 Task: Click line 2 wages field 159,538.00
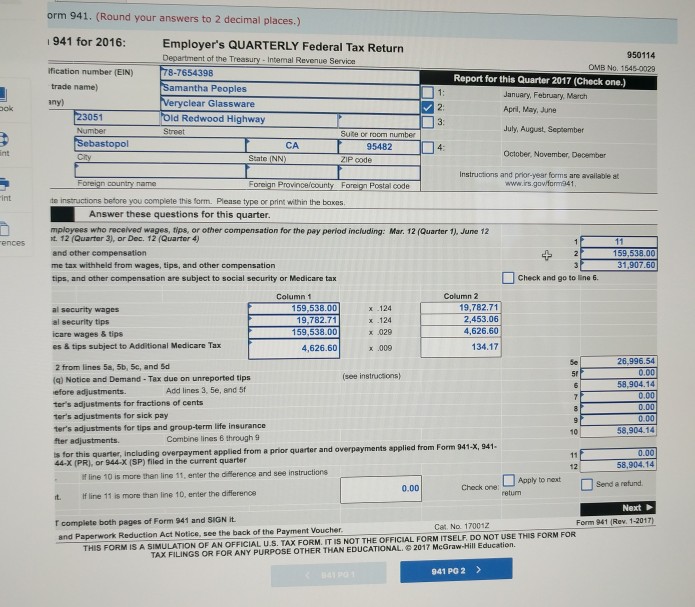619,253
